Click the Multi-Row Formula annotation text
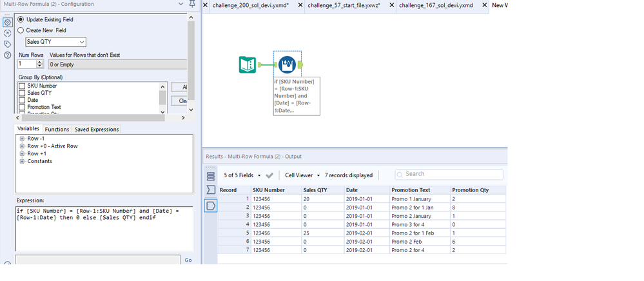The width and height of the screenshot is (644, 281). pyautogui.click(x=297, y=96)
